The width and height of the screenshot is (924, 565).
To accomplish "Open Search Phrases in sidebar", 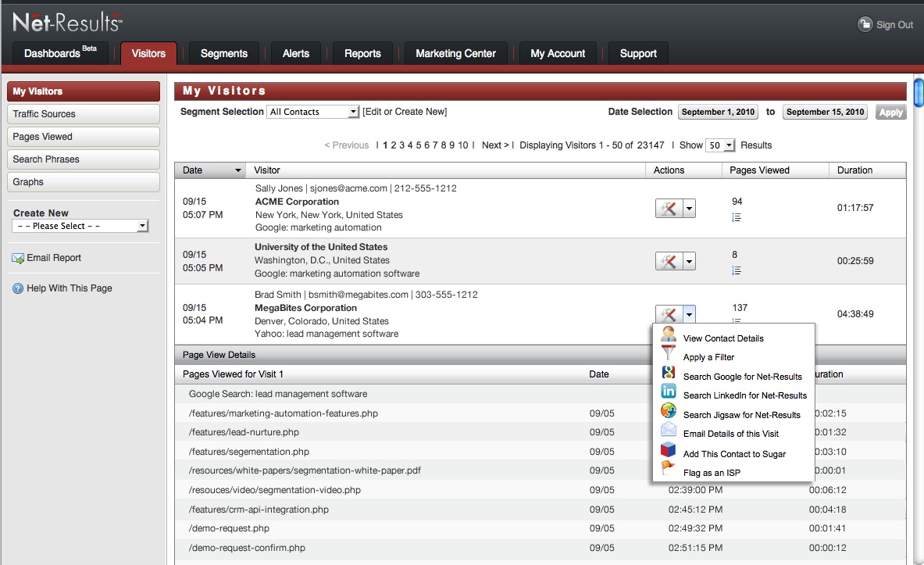I will tap(83, 159).
